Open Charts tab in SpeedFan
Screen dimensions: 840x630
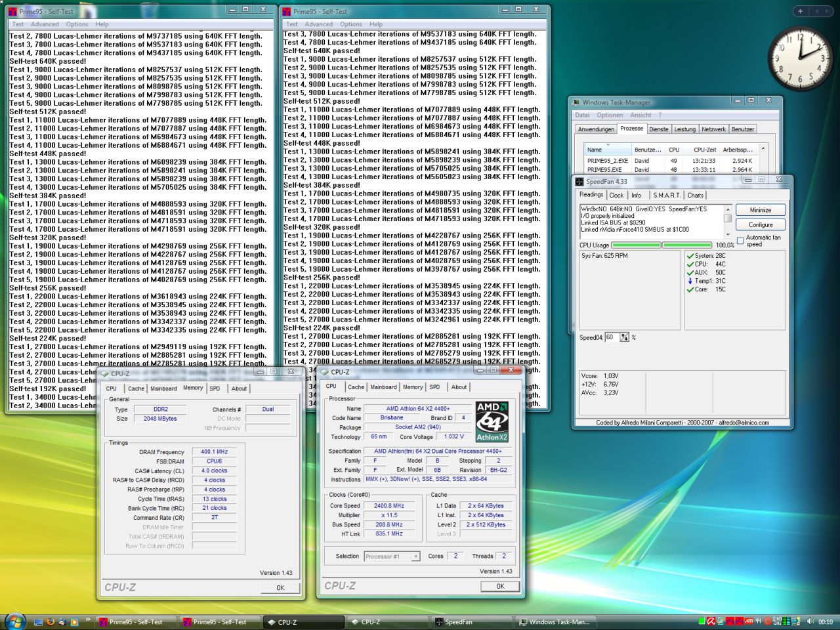tap(696, 195)
